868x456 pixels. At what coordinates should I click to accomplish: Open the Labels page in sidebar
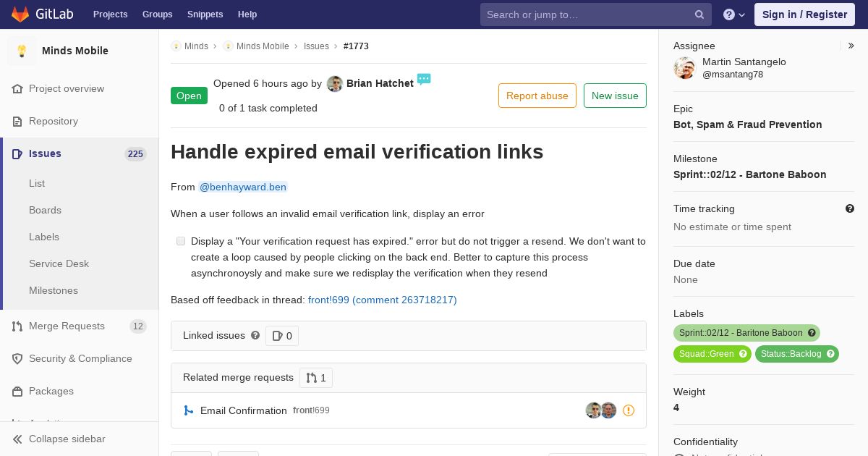44,237
